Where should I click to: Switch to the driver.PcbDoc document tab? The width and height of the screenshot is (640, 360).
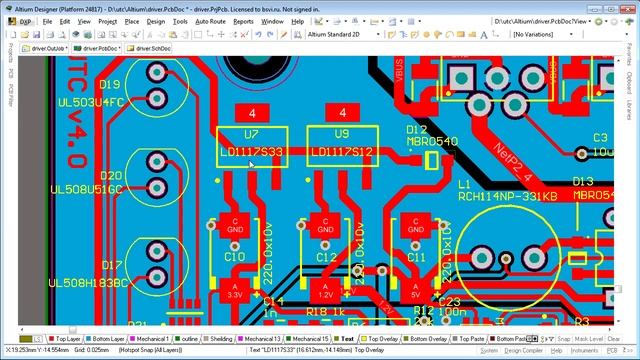[97, 49]
